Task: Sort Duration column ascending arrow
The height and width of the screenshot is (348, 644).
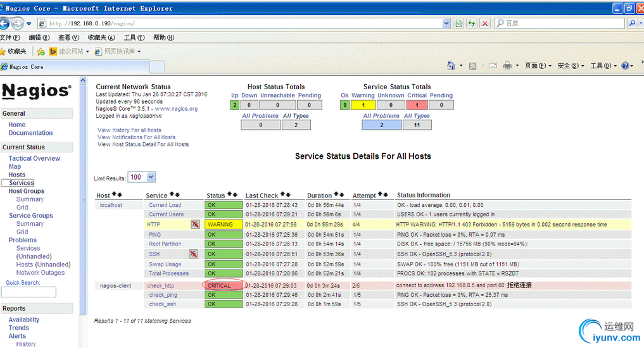Action: [336, 194]
